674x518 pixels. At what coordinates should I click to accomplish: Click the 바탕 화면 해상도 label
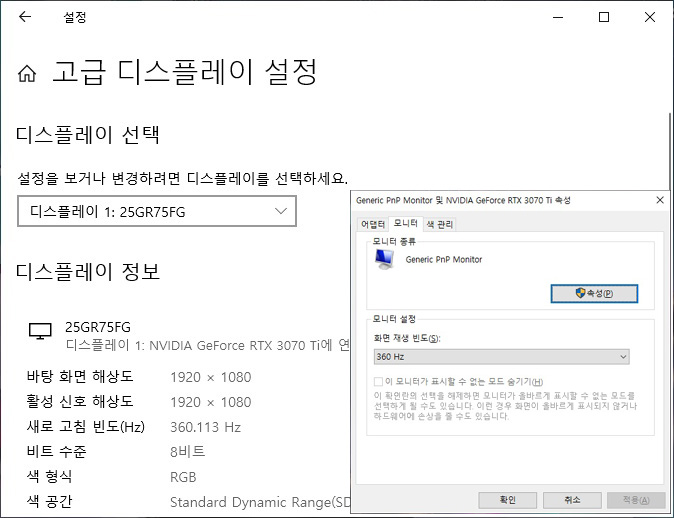[80, 377]
